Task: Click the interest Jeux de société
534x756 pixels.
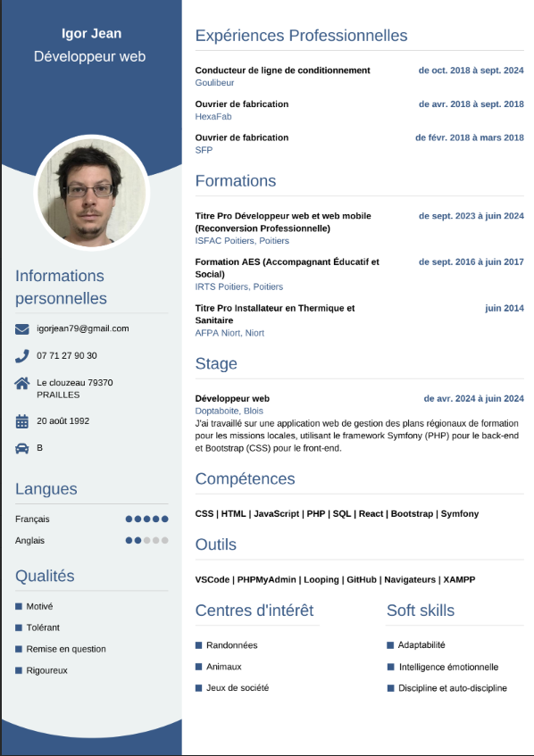Action: pos(238,688)
